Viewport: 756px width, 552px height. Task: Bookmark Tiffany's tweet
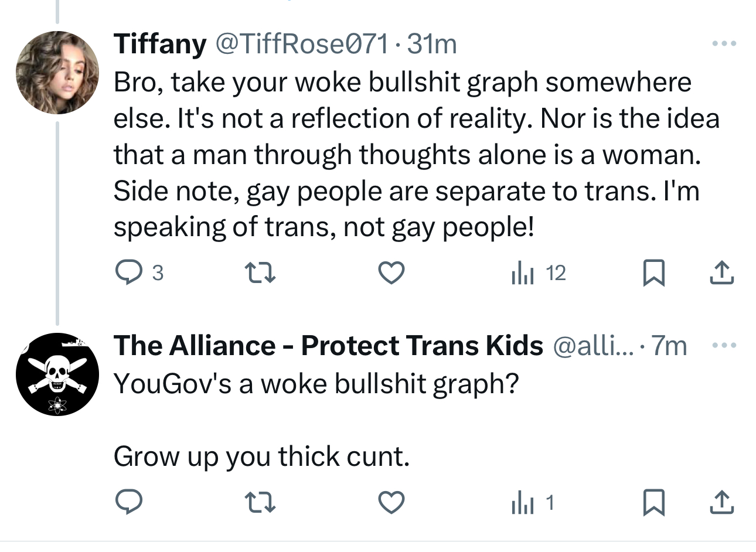pyautogui.click(x=654, y=273)
